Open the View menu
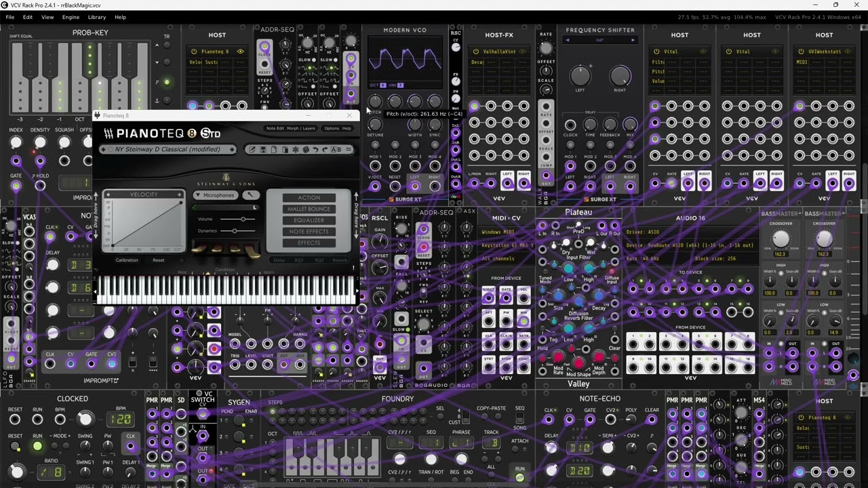 point(47,17)
